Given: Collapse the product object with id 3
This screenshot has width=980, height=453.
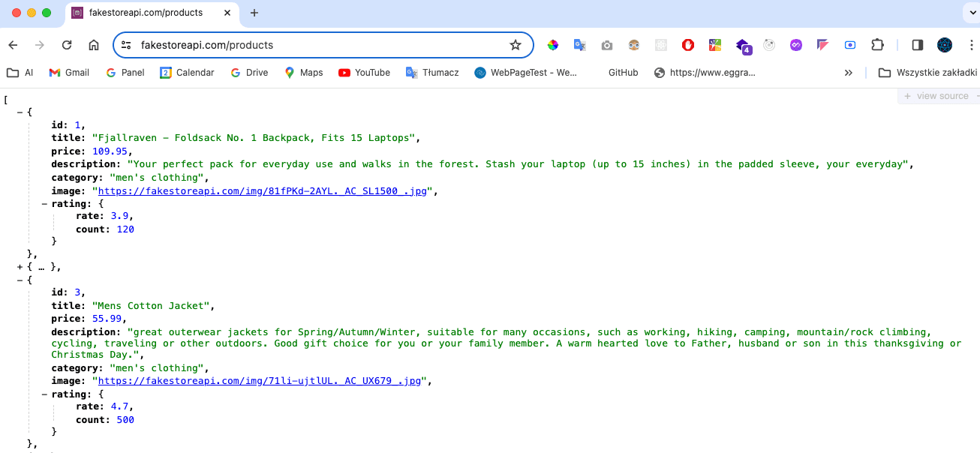Looking at the screenshot, I should pos(20,280).
